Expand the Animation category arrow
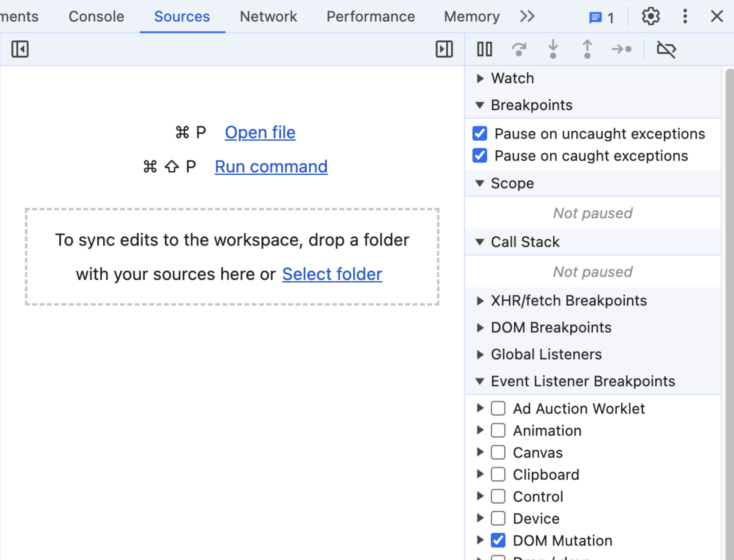Viewport: 734px width, 560px height. pos(480,430)
